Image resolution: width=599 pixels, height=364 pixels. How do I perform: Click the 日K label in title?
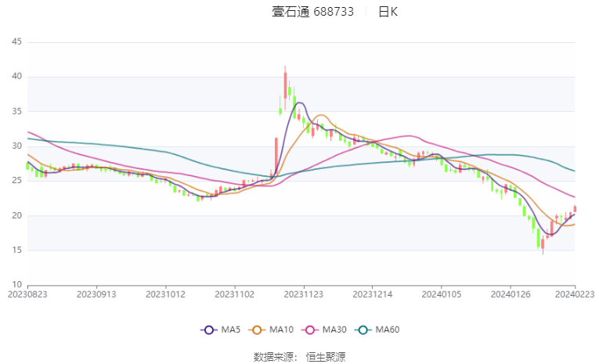point(388,12)
